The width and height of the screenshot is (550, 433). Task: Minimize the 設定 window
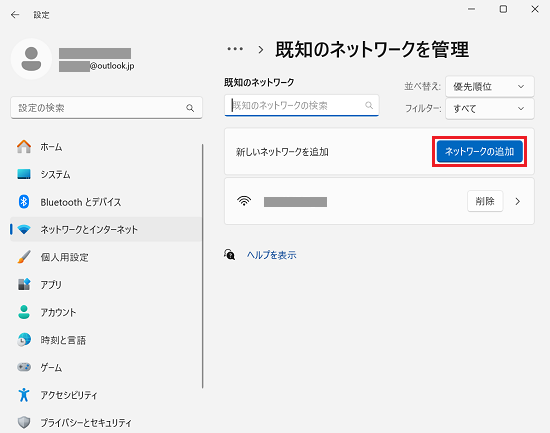tap(472, 9)
